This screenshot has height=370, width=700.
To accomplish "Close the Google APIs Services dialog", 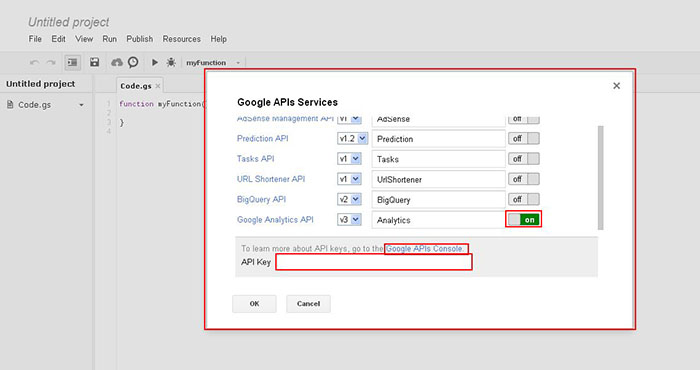I will (x=617, y=86).
